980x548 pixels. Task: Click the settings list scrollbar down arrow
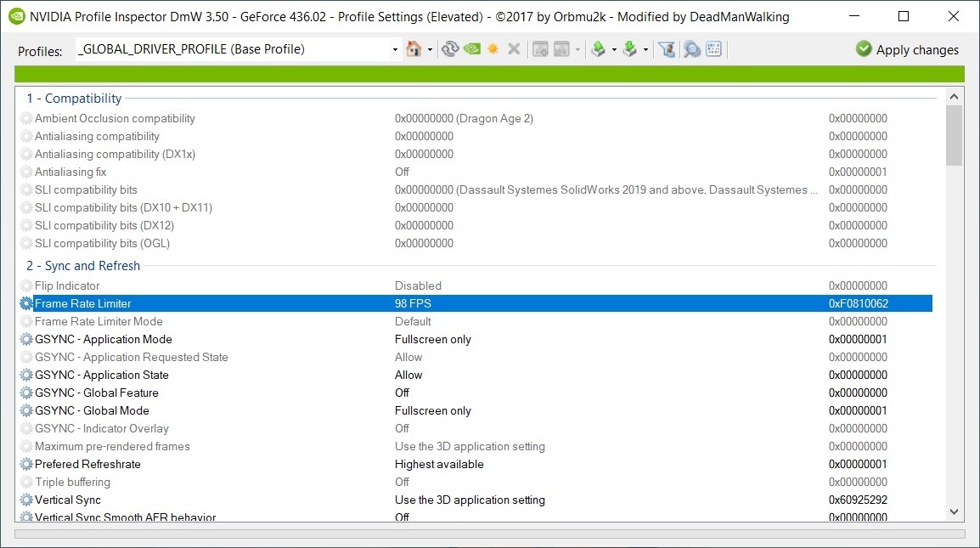pos(954,511)
